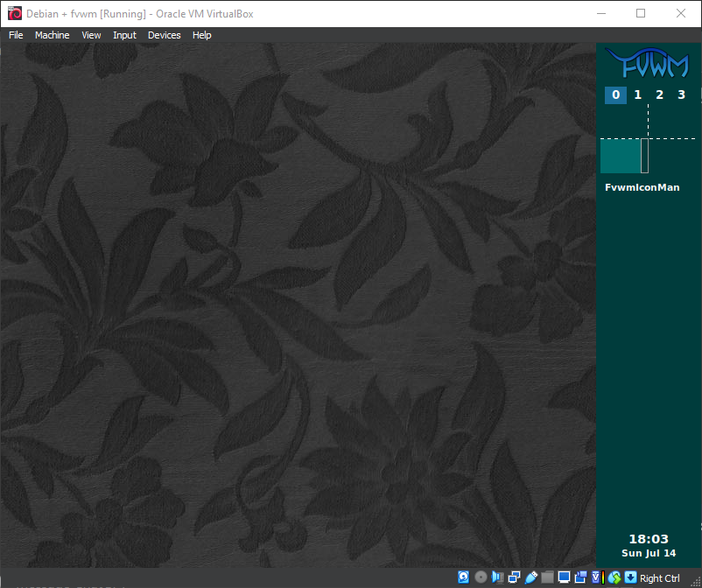Click the USB devices status icon
The width and height of the screenshot is (702, 588).
[x=530, y=577]
